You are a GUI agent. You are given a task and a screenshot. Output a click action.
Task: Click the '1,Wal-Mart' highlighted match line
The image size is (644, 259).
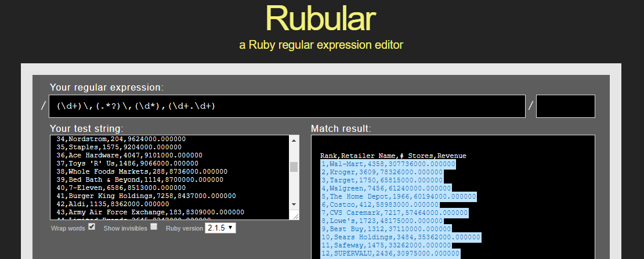(388, 164)
